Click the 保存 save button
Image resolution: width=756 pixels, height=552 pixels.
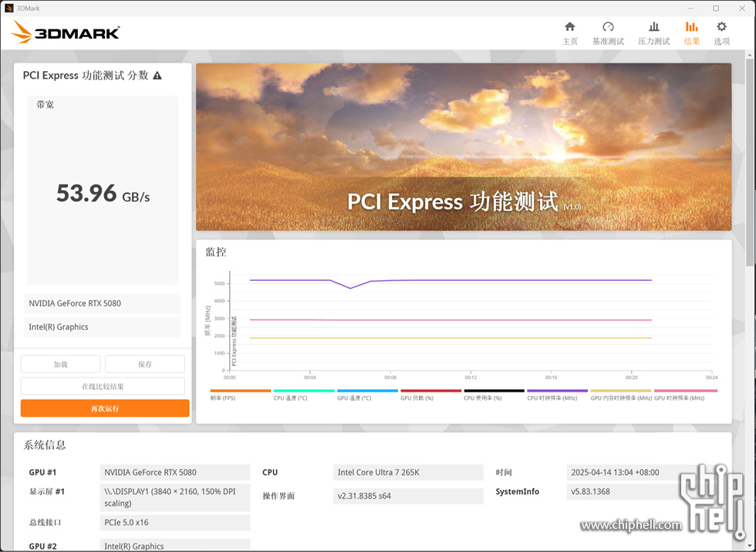point(145,364)
